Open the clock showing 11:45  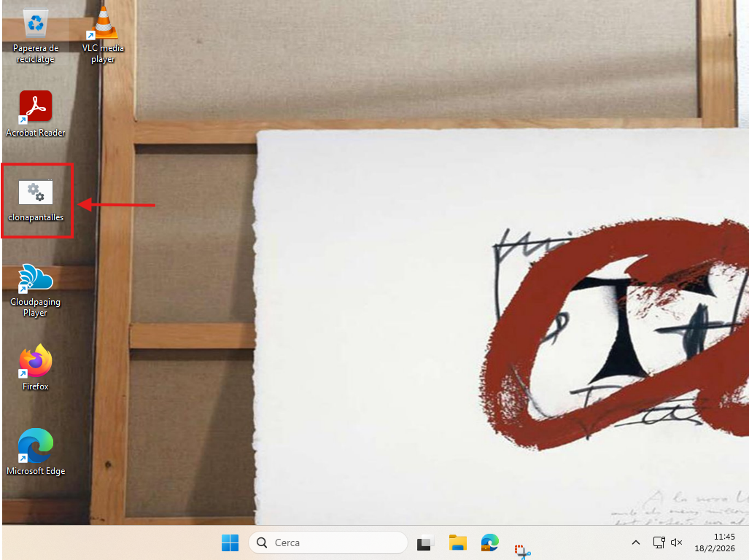[724, 537]
